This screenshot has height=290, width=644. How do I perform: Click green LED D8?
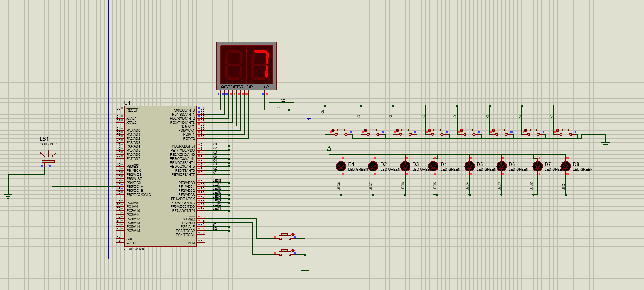point(566,166)
